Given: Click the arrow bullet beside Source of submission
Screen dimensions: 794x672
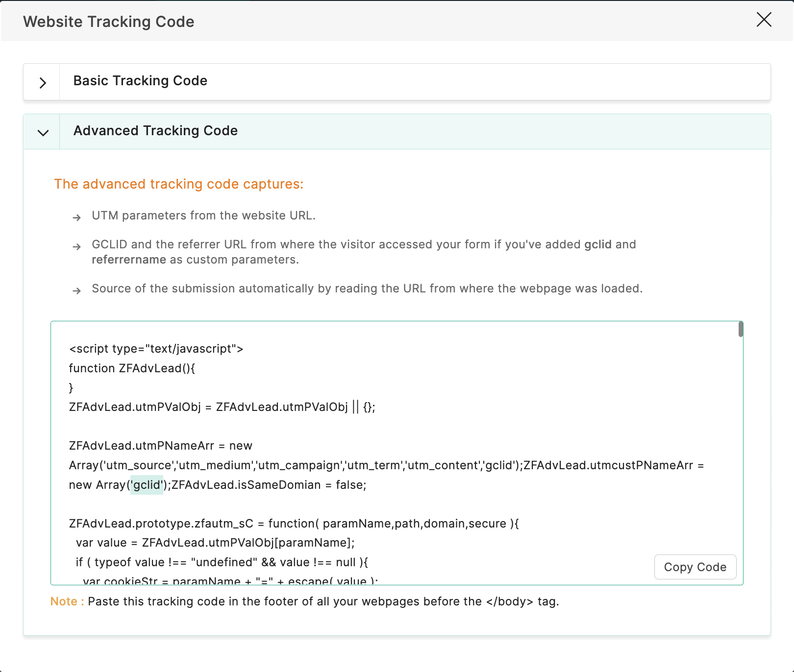Looking at the screenshot, I should [76, 290].
